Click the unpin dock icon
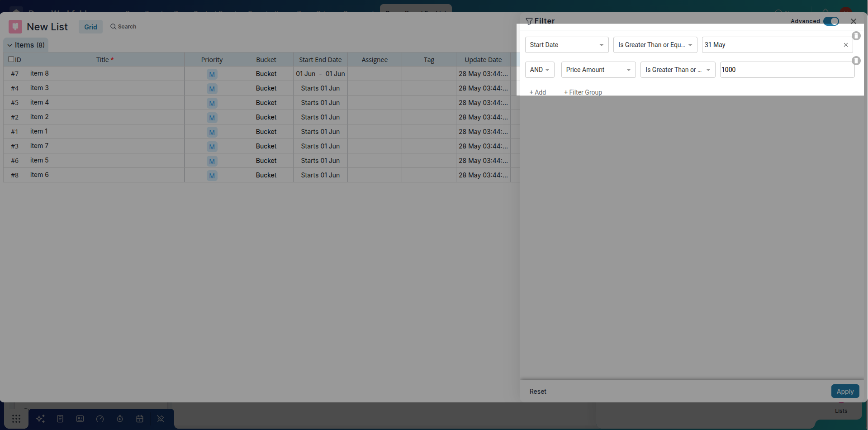Image resolution: width=868 pixels, height=430 pixels. [x=161, y=419]
